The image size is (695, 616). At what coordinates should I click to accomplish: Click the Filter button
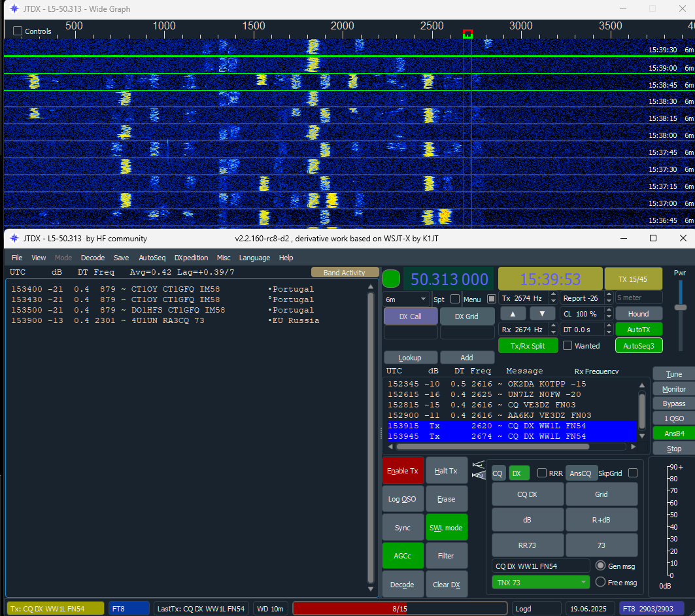446,556
